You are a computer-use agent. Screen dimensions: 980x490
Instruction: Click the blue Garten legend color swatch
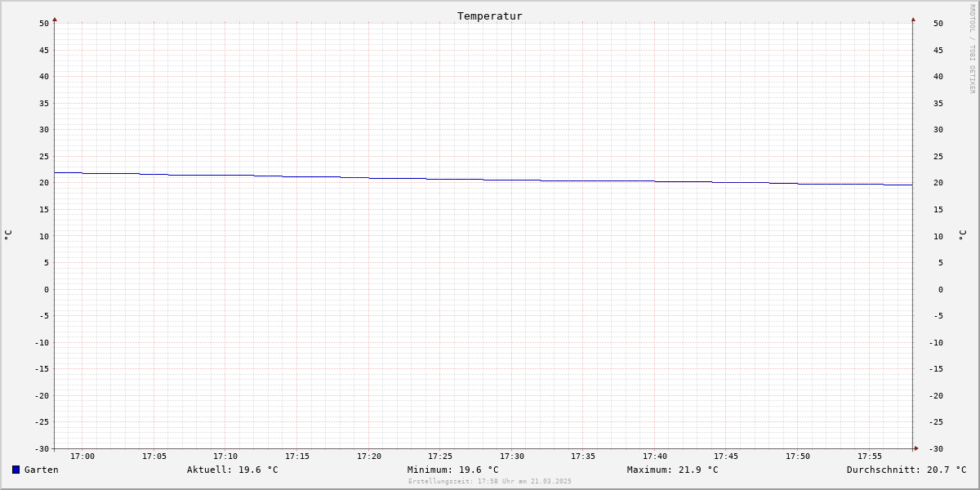(x=16, y=470)
